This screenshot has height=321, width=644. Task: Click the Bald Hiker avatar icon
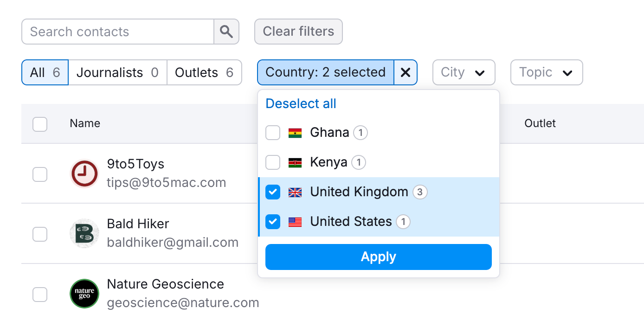point(84,233)
